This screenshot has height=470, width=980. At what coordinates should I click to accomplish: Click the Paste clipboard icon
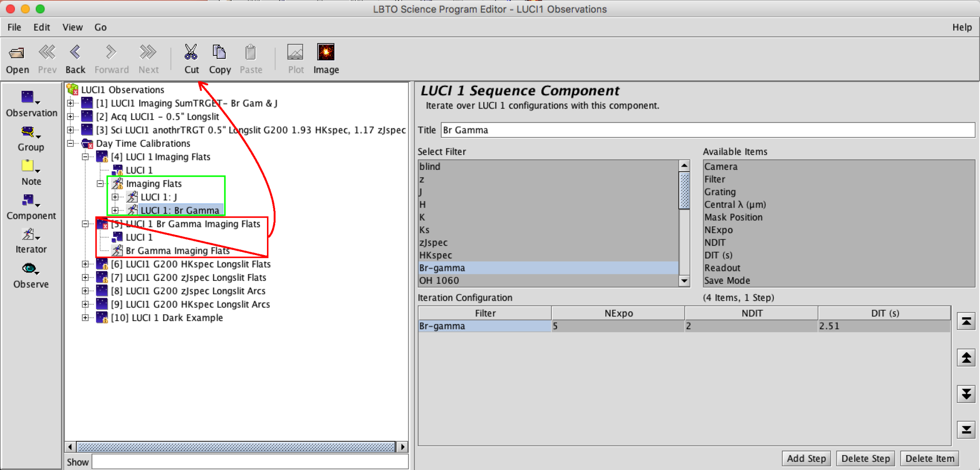tap(250, 52)
